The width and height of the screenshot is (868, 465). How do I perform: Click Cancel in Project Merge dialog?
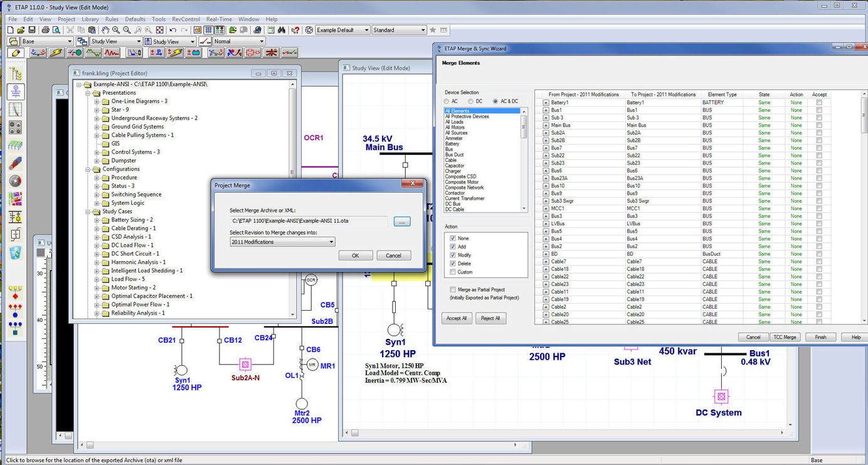click(x=393, y=255)
